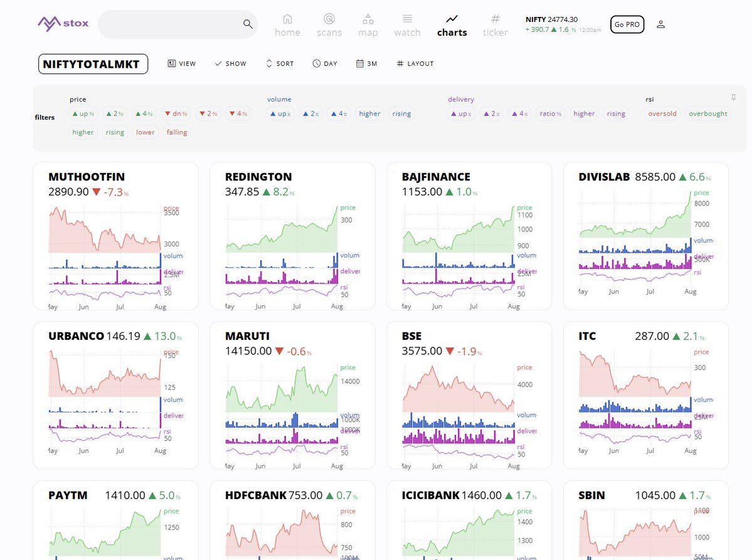Toggle price up 4% filter

[144, 114]
